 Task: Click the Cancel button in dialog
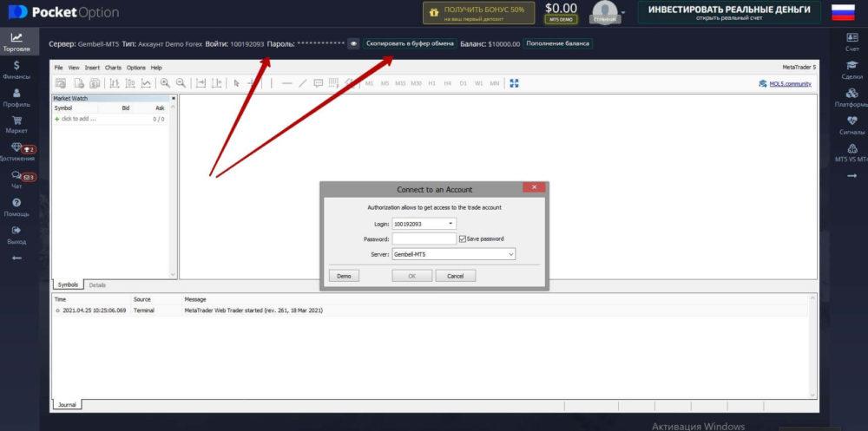click(455, 276)
